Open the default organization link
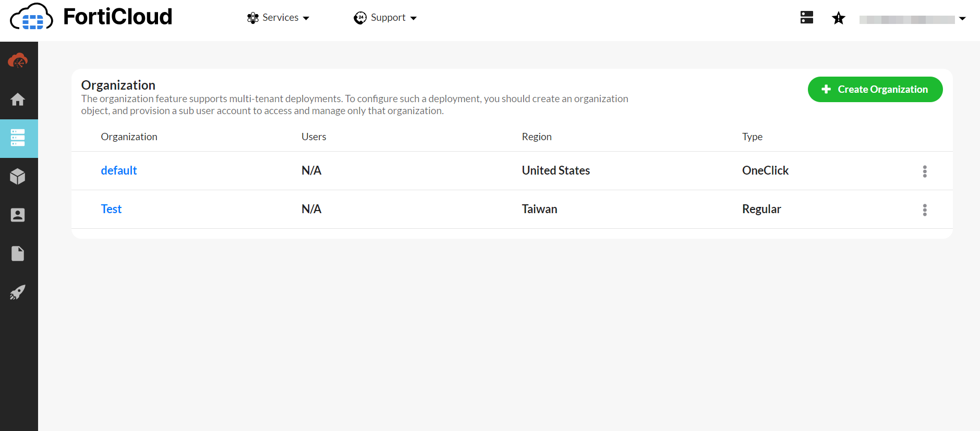This screenshot has height=431, width=980. pyautogui.click(x=119, y=170)
